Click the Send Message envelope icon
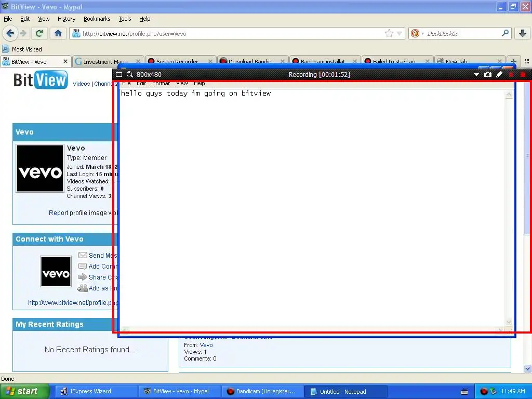The image size is (532, 399). click(x=83, y=255)
